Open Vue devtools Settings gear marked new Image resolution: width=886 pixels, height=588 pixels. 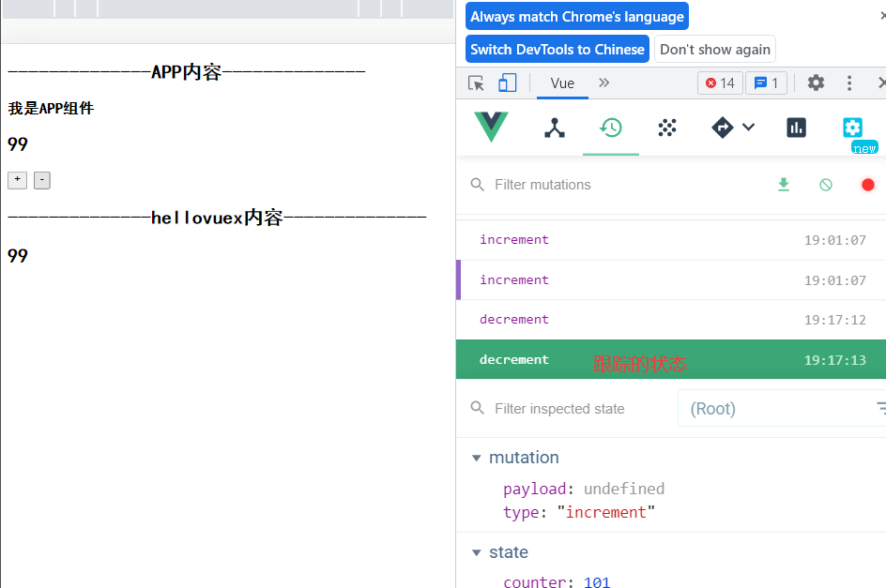coord(852,128)
